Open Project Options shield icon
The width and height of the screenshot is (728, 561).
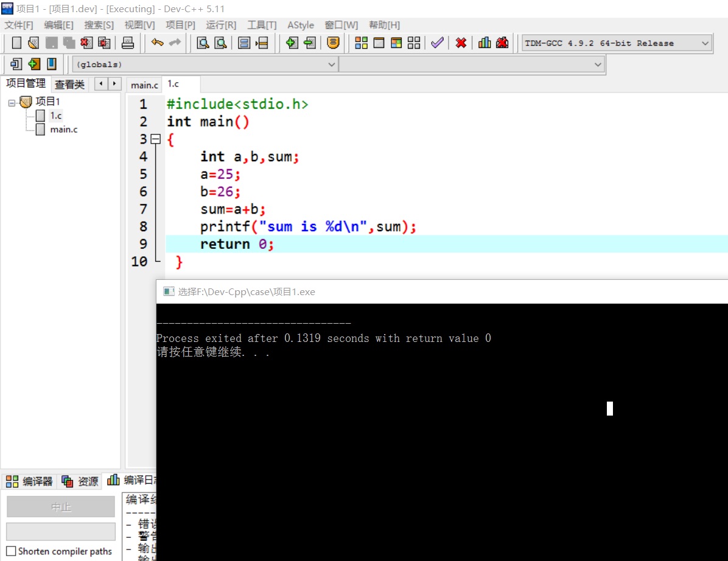333,43
